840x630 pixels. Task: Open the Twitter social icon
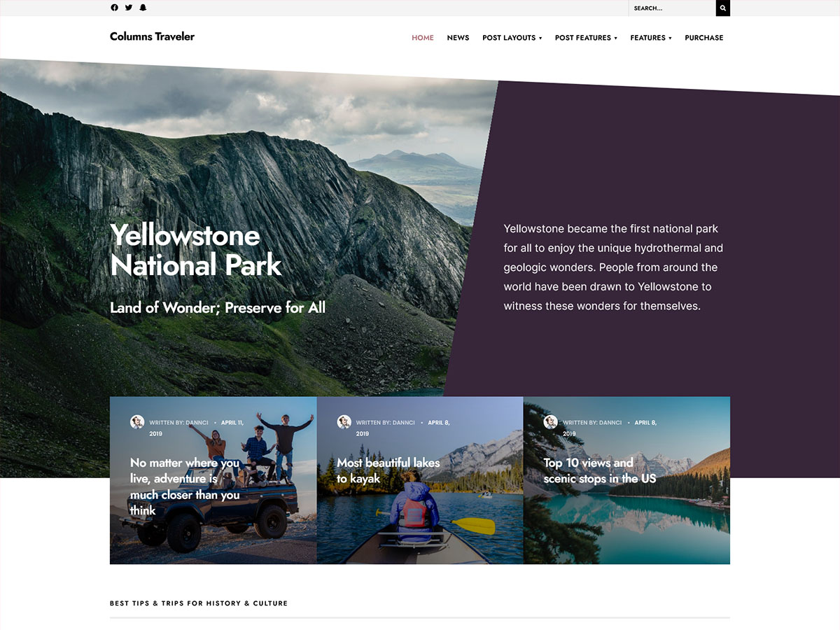pyautogui.click(x=129, y=8)
